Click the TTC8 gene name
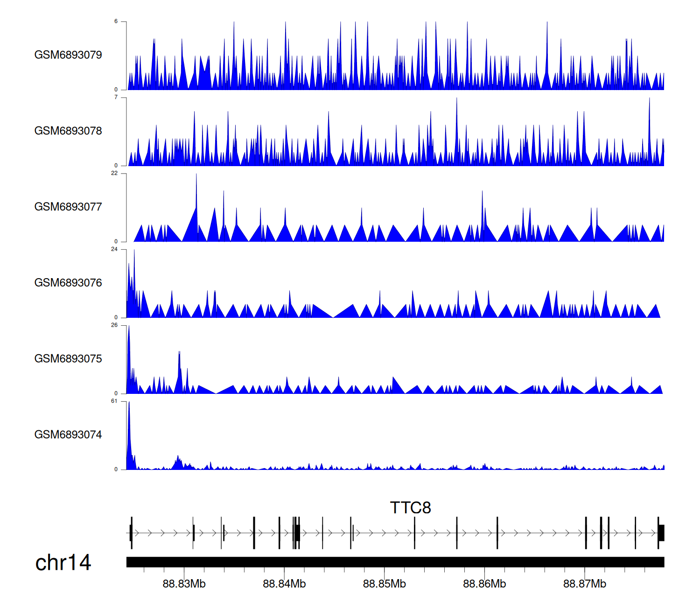The image size is (700, 616). [410, 508]
